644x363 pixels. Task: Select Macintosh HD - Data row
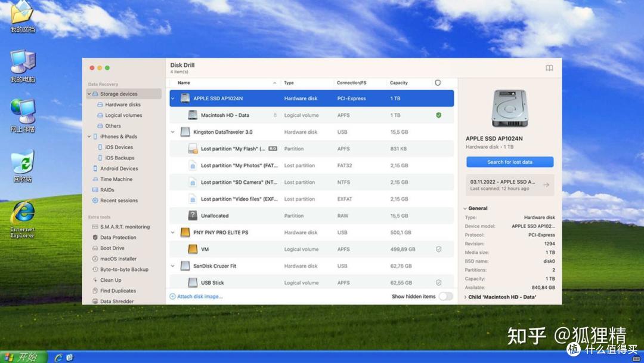tap(312, 115)
